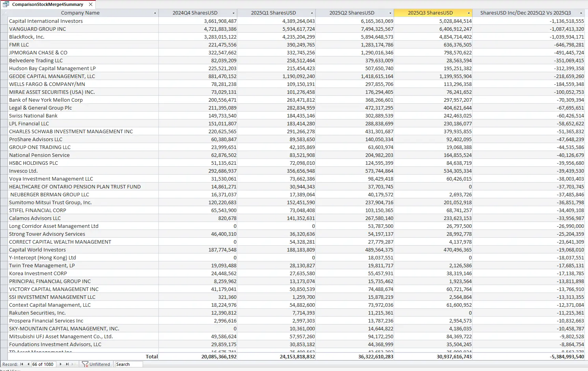Open the 2025Q3 SharesUSD column dropdown

click(469, 13)
